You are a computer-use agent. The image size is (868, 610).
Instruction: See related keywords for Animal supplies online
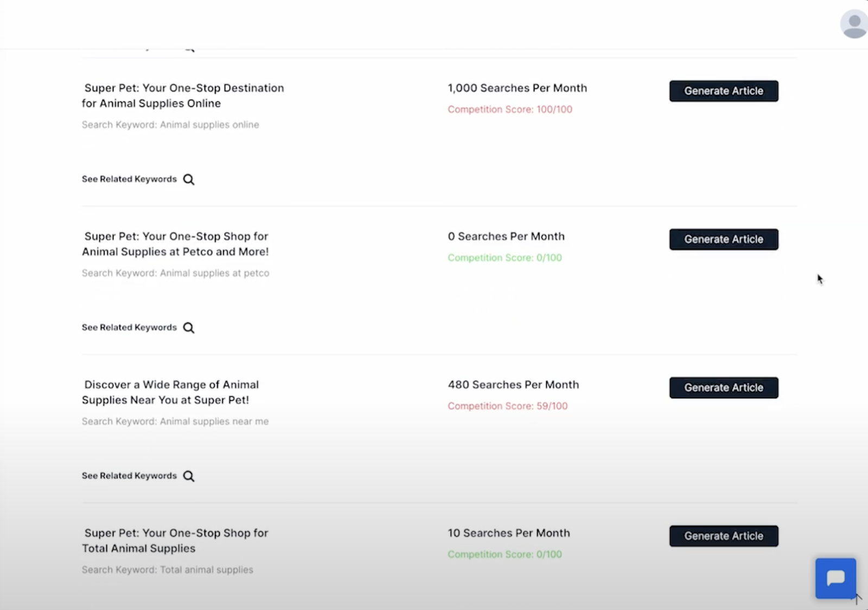coord(129,179)
